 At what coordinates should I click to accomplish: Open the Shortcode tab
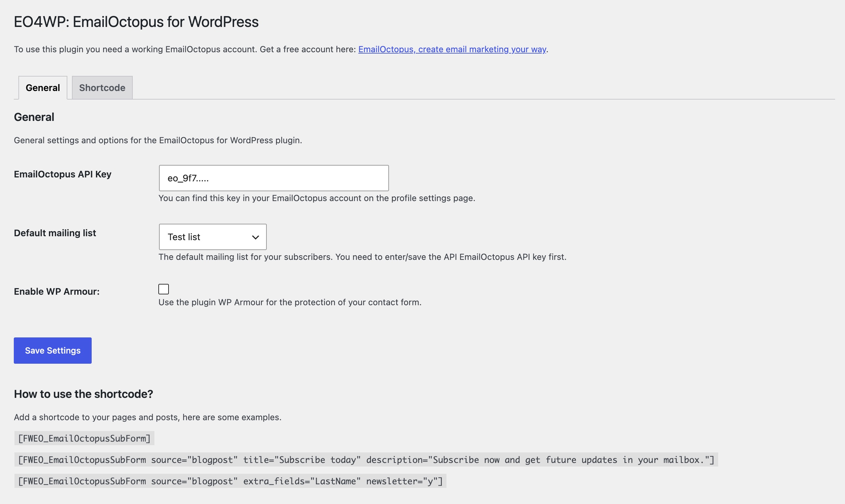click(102, 88)
